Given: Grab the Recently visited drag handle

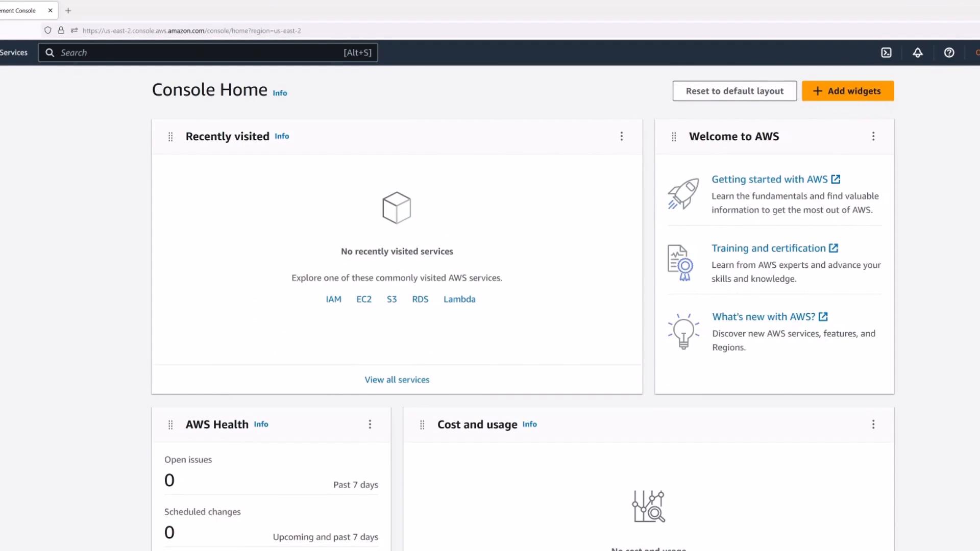Looking at the screenshot, I should pos(170,137).
